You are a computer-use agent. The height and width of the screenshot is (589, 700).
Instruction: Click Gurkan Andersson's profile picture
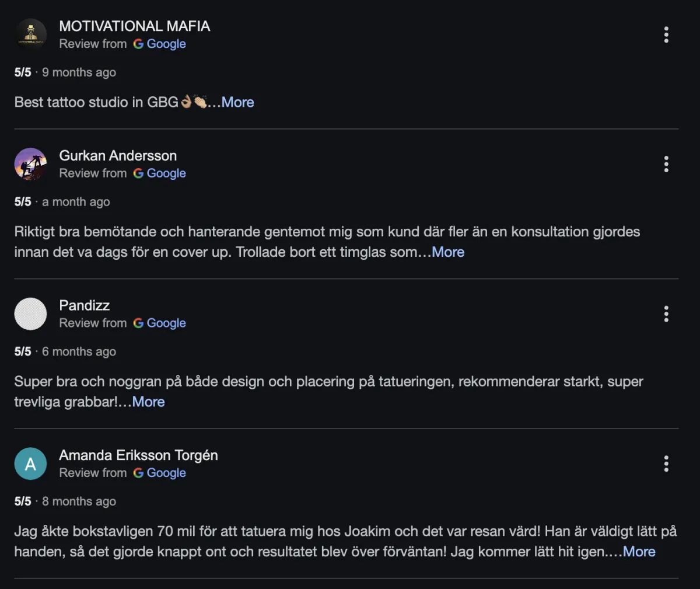30,164
